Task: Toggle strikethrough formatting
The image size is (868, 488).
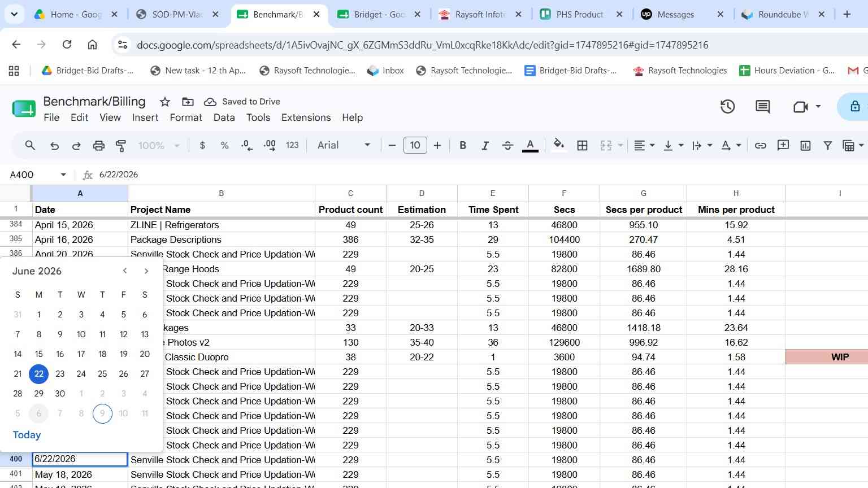Action: click(x=507, y=146)
